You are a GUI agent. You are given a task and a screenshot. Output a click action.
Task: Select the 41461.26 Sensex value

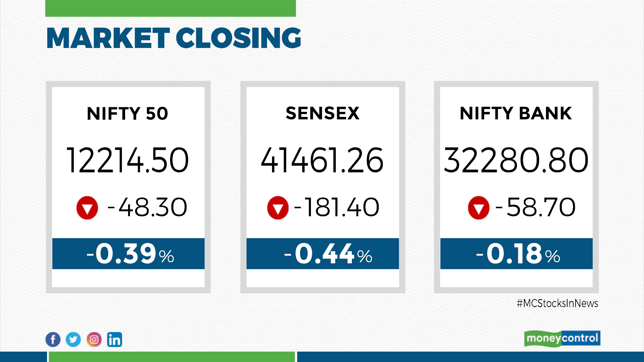click(x=322, y=160)
